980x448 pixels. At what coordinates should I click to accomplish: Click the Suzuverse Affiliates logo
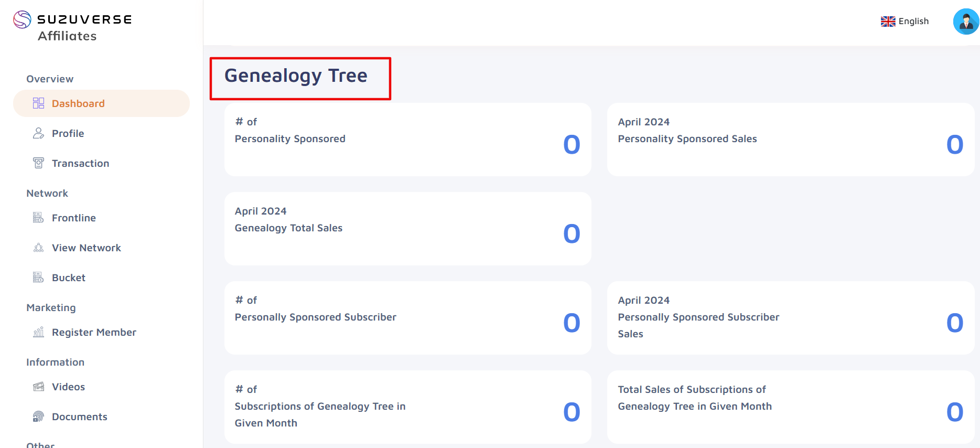pos(72,27)
